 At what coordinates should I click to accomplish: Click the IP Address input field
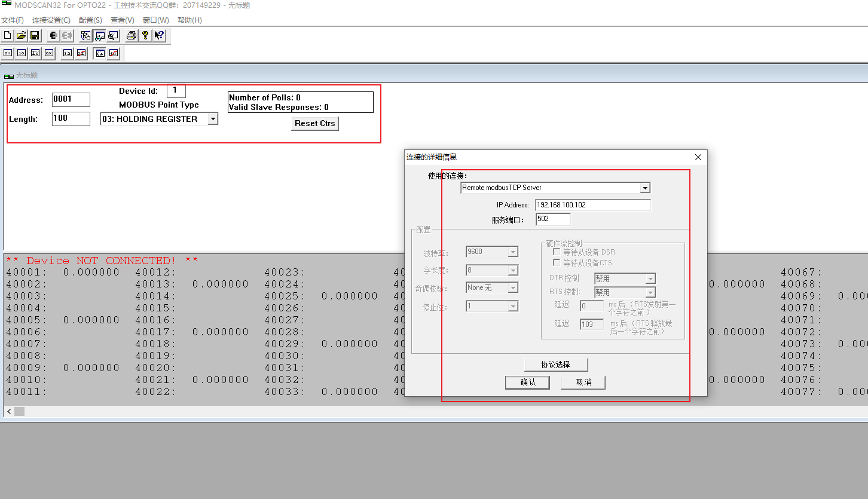pos(592,205)
